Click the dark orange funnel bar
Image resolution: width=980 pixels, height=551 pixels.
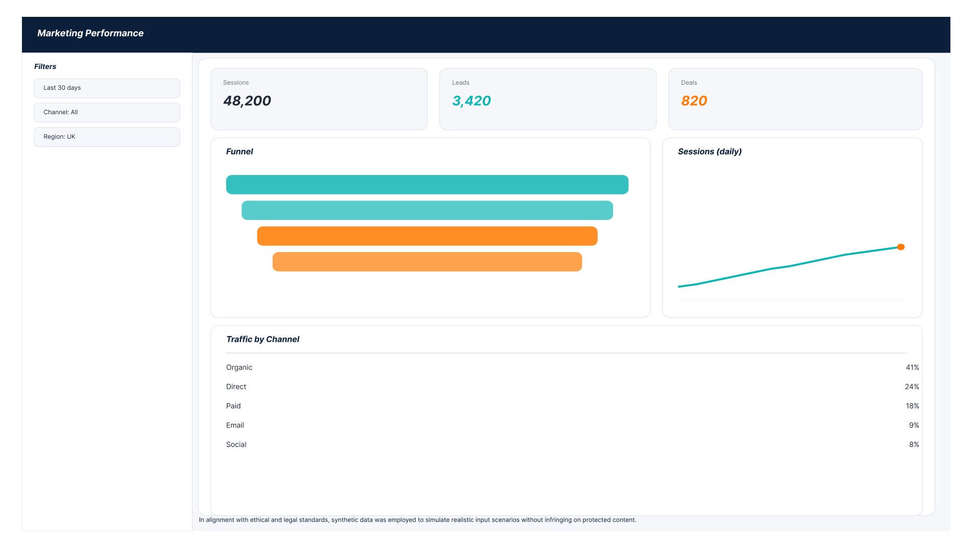point(427,236)
